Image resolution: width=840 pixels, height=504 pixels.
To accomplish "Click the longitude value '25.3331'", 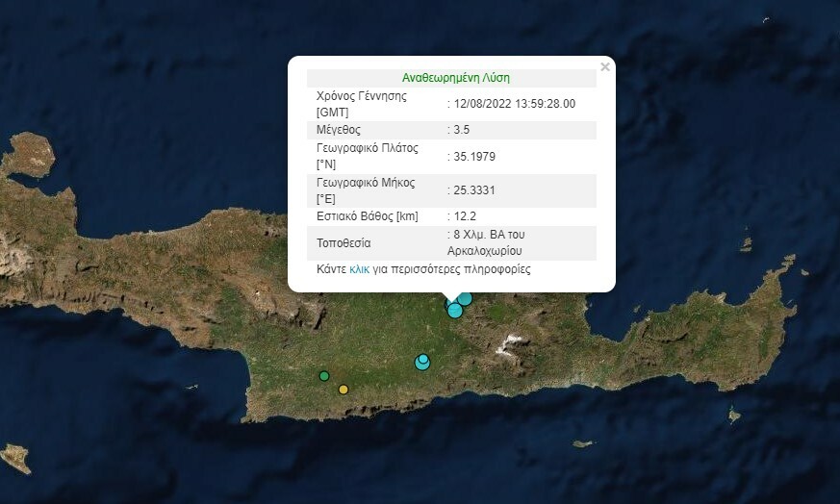I will click(474, 190).
